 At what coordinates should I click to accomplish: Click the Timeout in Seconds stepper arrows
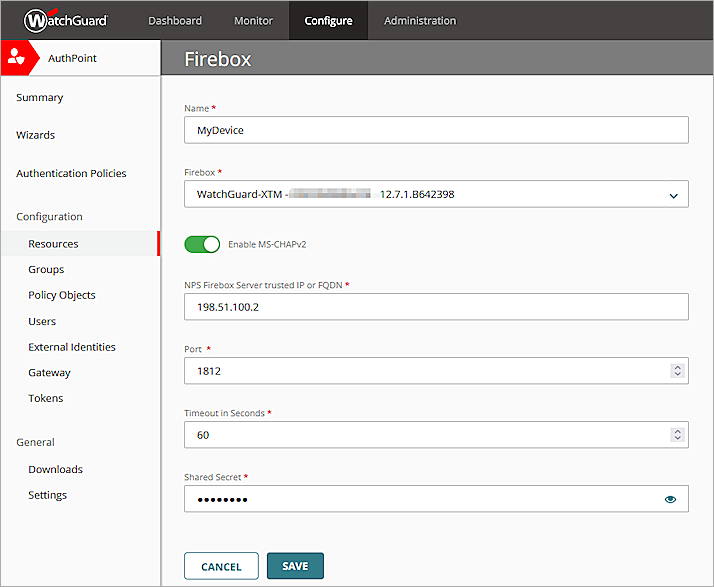[677, 435]
